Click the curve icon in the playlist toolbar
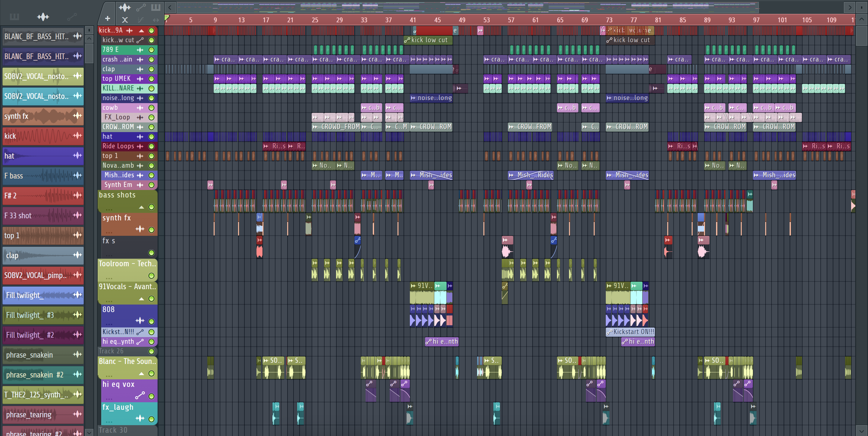868x436 pixels. (141, 20)
